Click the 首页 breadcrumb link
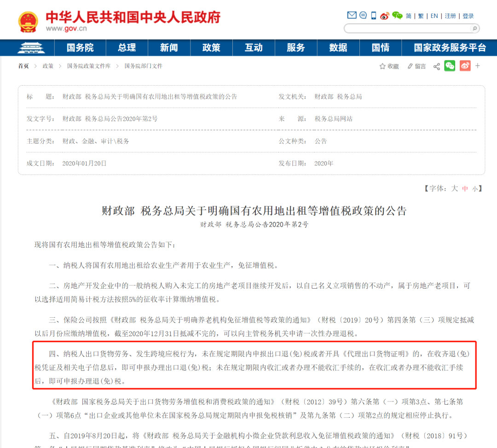The height and width of the screenshot is (448, 497). click(x=23, y=66)
